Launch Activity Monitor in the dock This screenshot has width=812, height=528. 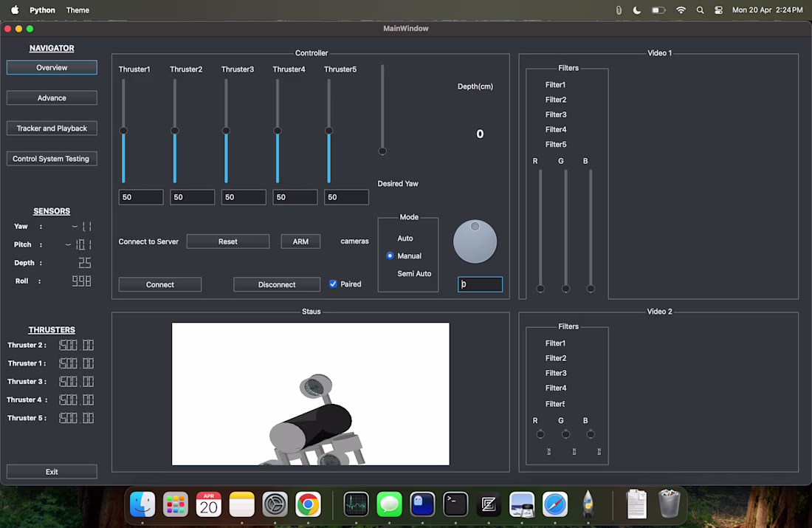pyautogui.click(x=356, y=504)
